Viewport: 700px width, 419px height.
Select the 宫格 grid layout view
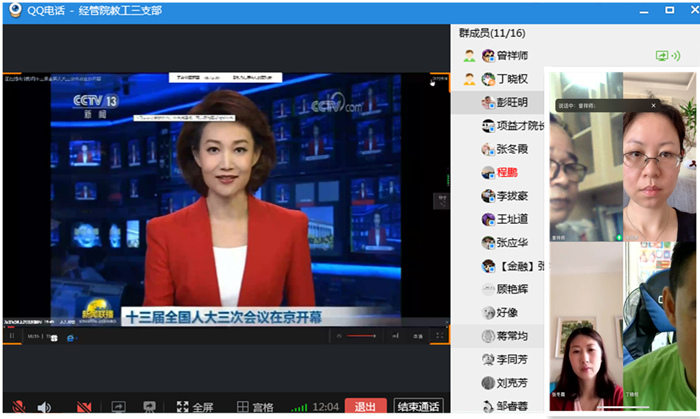[254, 407]
